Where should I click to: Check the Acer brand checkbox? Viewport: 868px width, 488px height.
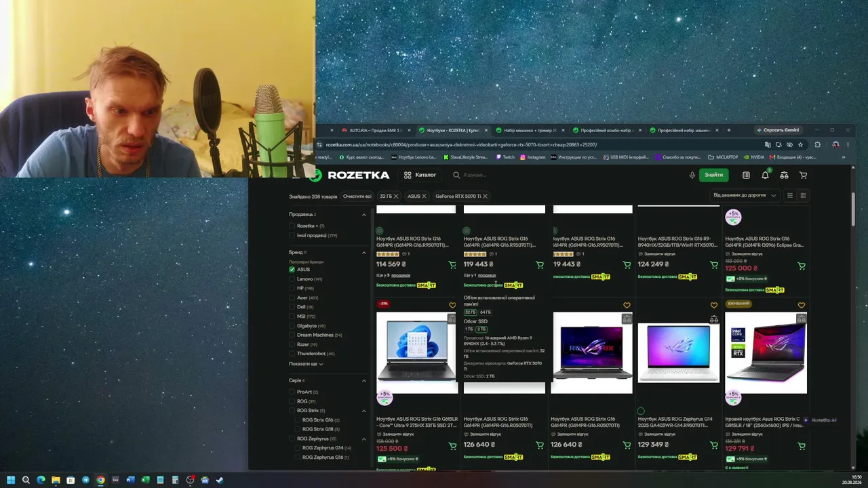[292, 298]
